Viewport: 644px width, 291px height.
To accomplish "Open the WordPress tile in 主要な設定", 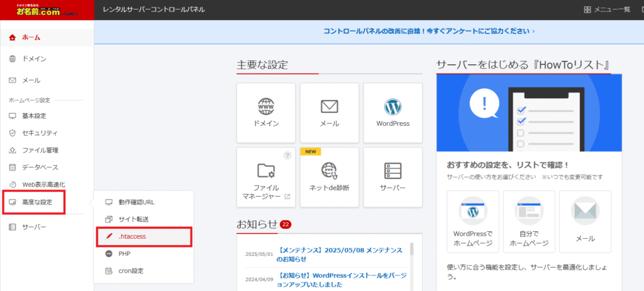I will (392, 112).
